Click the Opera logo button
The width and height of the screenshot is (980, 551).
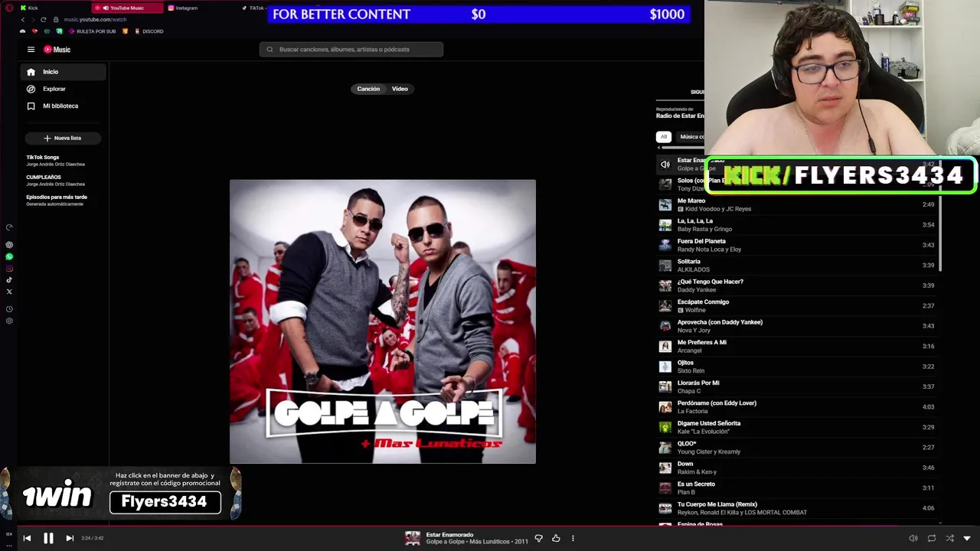[9, 8]
